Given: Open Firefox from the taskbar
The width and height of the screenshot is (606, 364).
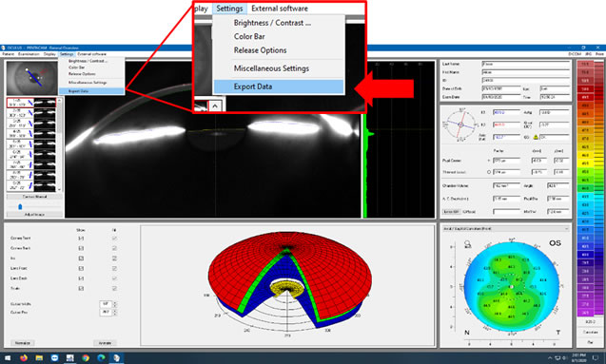Looking at the screenshot, I should tap(24, 358).
